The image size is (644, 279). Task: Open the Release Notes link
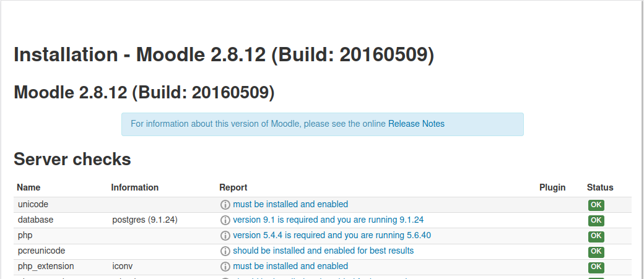[x=416, y=124]
